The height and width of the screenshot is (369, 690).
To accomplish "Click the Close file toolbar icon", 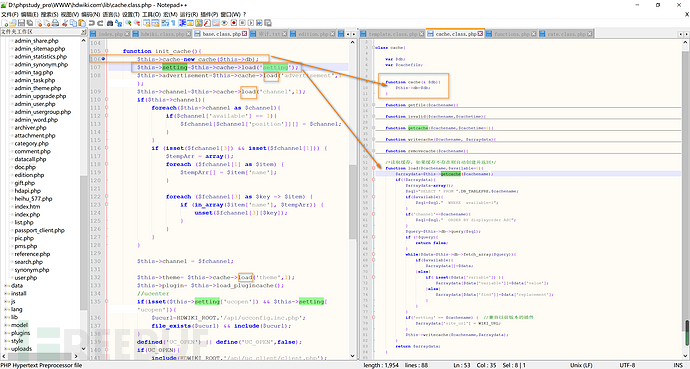I will (39, 23).
